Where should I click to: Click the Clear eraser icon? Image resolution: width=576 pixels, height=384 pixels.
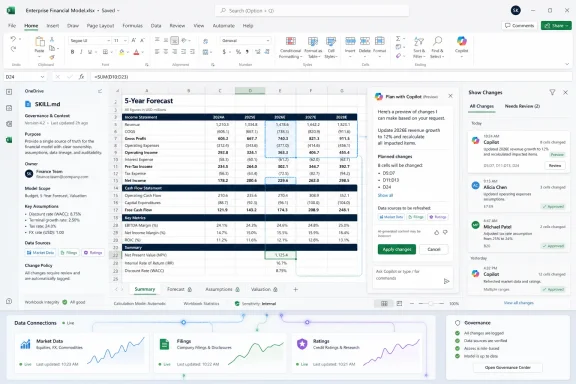(398, 56)
